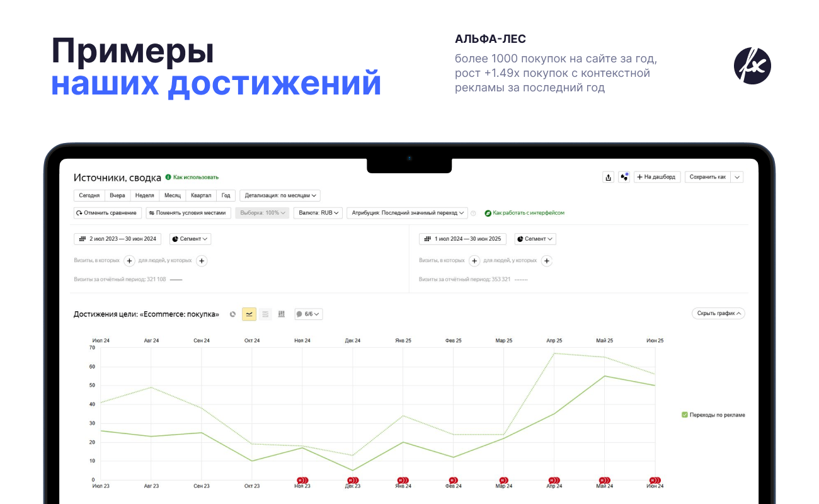The image size is (819, 504).
Task: Click the red marker under Дек 23 on the chart
Action: coord(353,479)
